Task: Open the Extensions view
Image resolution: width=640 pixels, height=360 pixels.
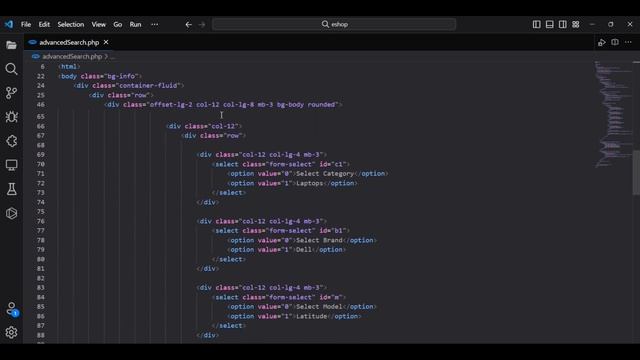Action: [11, 141]
